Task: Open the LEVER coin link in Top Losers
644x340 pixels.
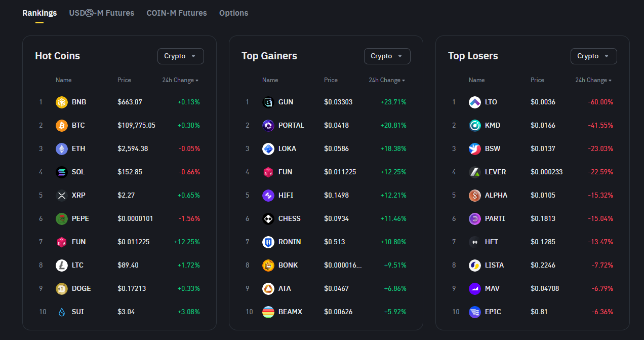Action: [495, 172]
